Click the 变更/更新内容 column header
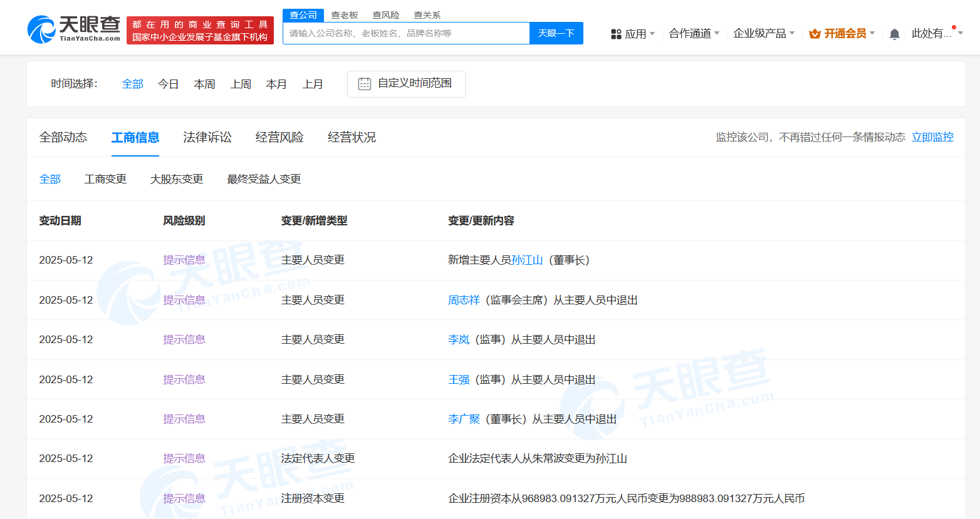Viewport: 980px width, 519px height. 481,220
